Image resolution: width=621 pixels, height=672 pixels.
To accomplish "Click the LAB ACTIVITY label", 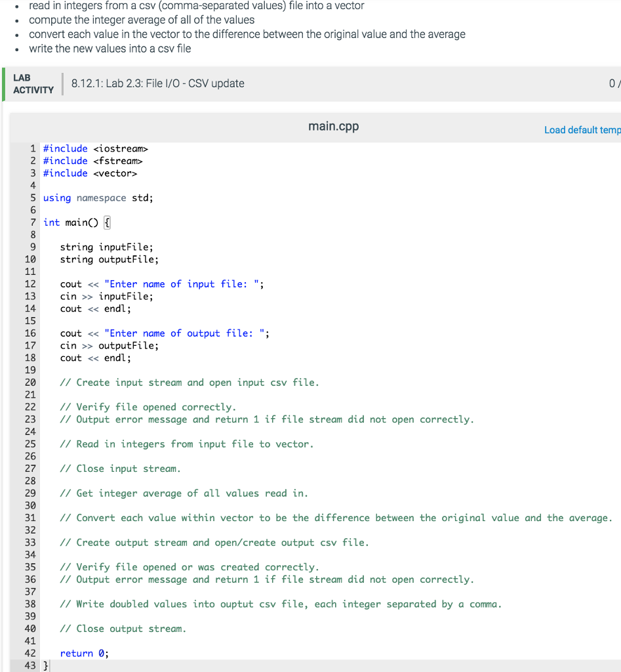I will click(x=31, y=83).
